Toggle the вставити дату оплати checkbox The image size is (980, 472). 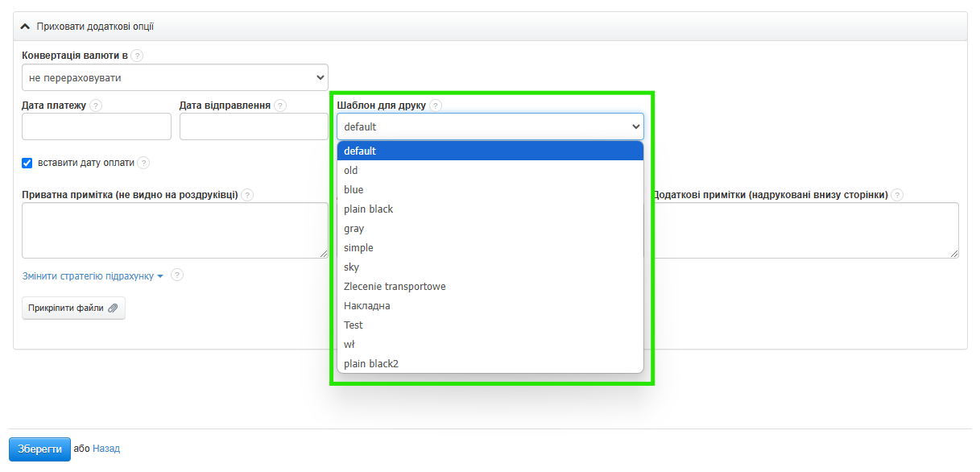coord(27,163)
